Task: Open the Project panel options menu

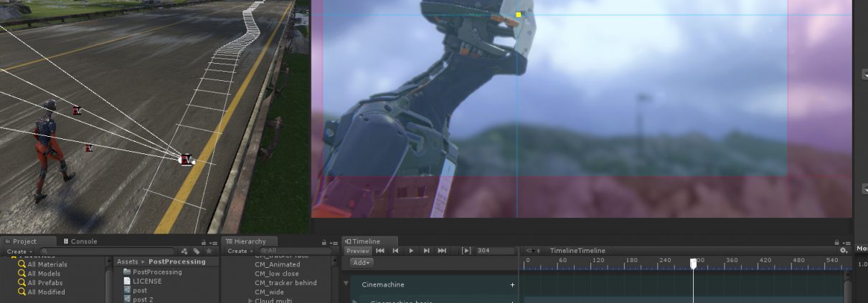Action: pos(212,242)
